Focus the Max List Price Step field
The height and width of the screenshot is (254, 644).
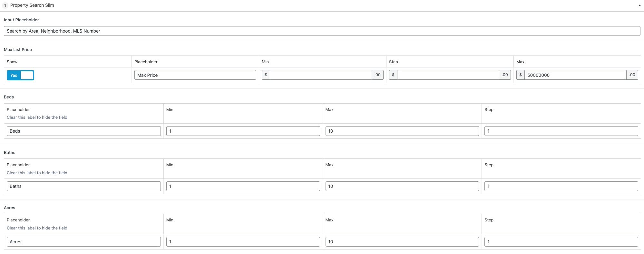coord(448,75)
